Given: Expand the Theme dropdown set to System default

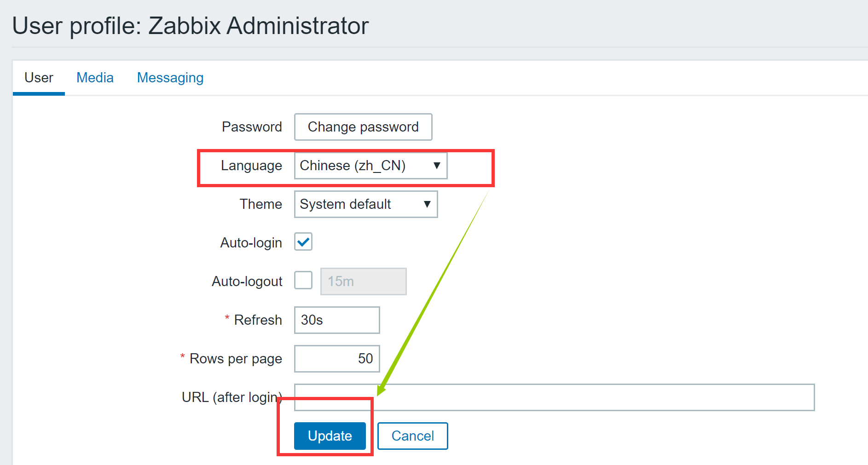Looking at the screenshot, I should click(365, 204).
